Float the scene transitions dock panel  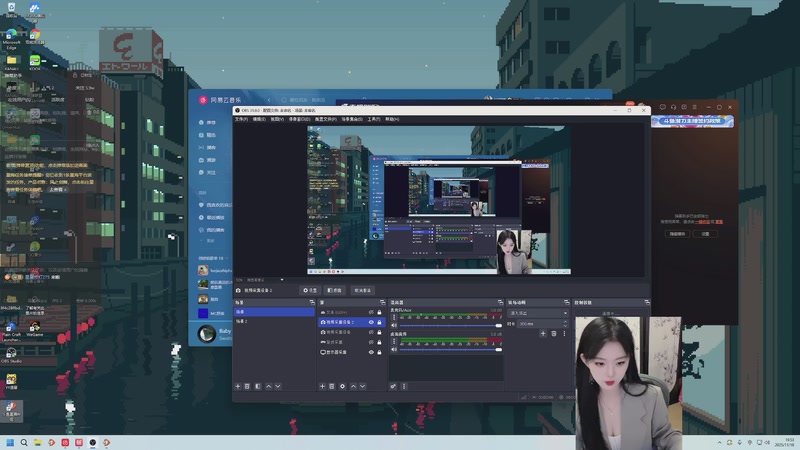tap(566, 303)
